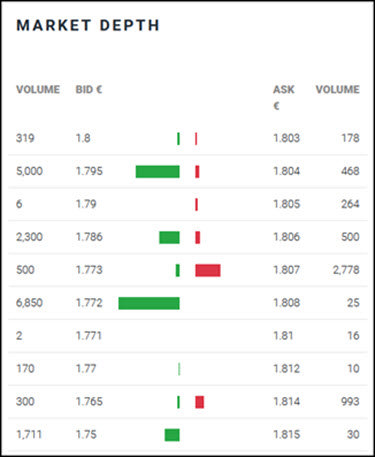Click the MARKET DEPTH heading
375x457 pixels.
pyautogui.click(x=88, y=26)
